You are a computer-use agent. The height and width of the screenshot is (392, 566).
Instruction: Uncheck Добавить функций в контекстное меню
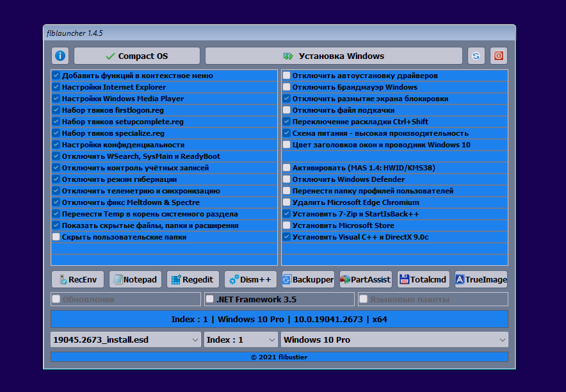coord(56,76)
